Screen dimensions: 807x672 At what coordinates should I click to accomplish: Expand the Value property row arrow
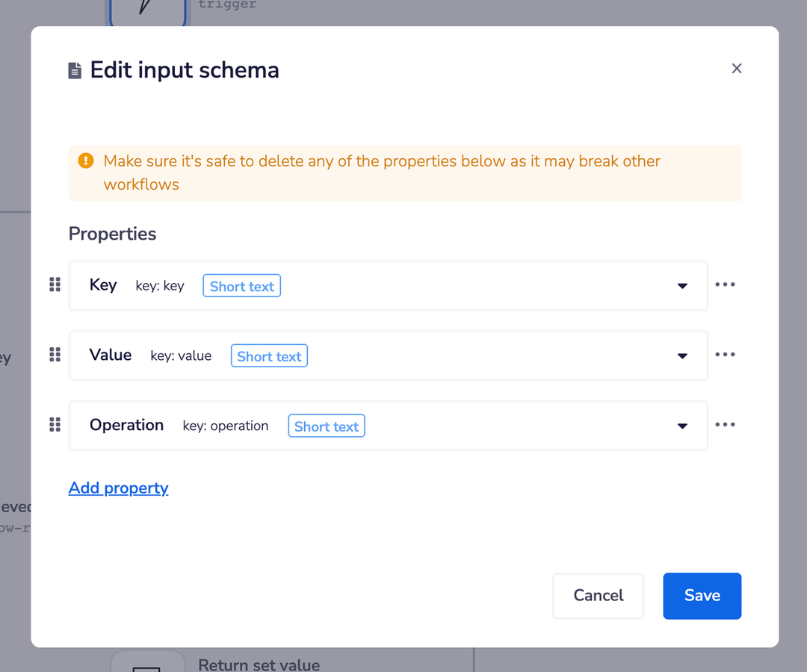point(682,356)
